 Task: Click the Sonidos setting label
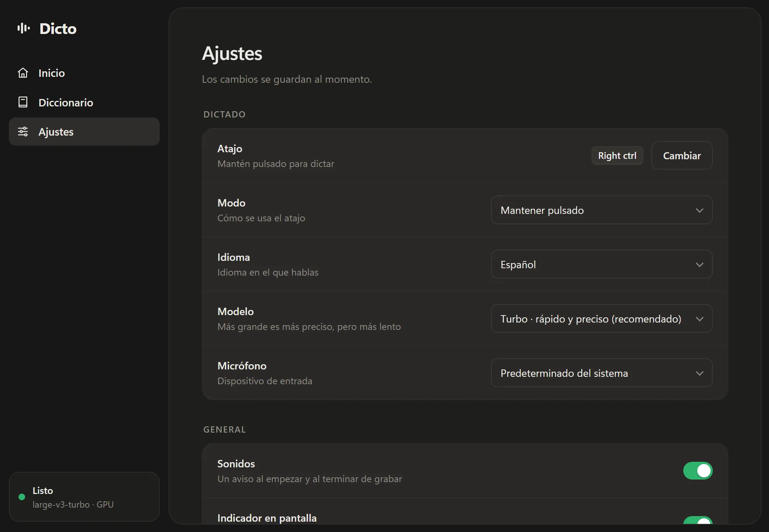[x=236, y=464]
